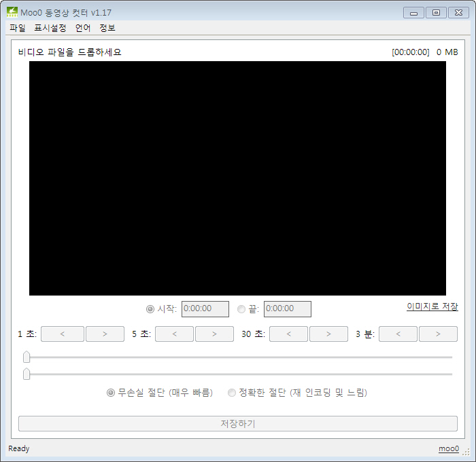
Task: Click the start time input field
Action: point(205,309)
